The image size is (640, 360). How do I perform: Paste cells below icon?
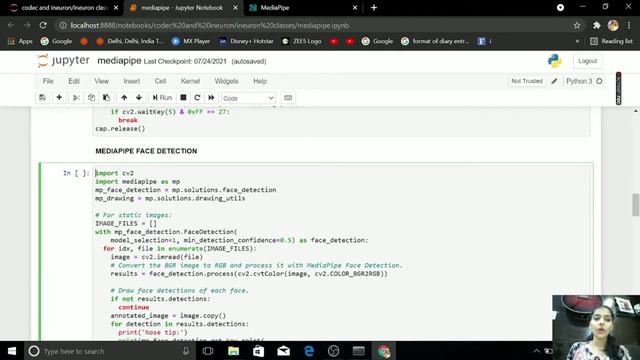[107, 98]
